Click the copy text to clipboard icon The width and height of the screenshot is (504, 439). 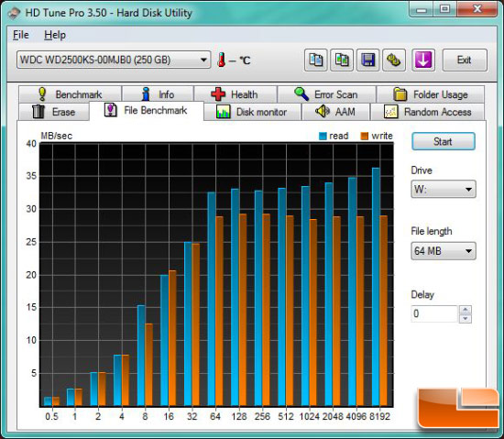[x=315, y=60]
